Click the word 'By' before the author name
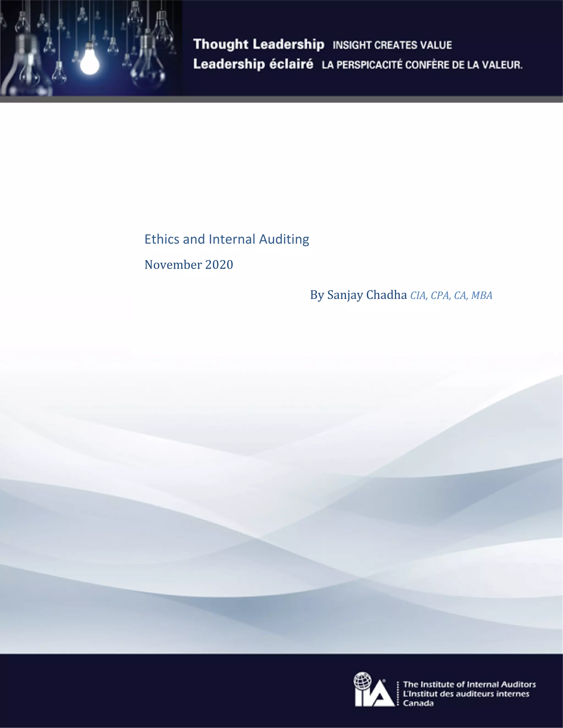The height and width of the screenshot is (728, 563). click(x=317, y=295)
